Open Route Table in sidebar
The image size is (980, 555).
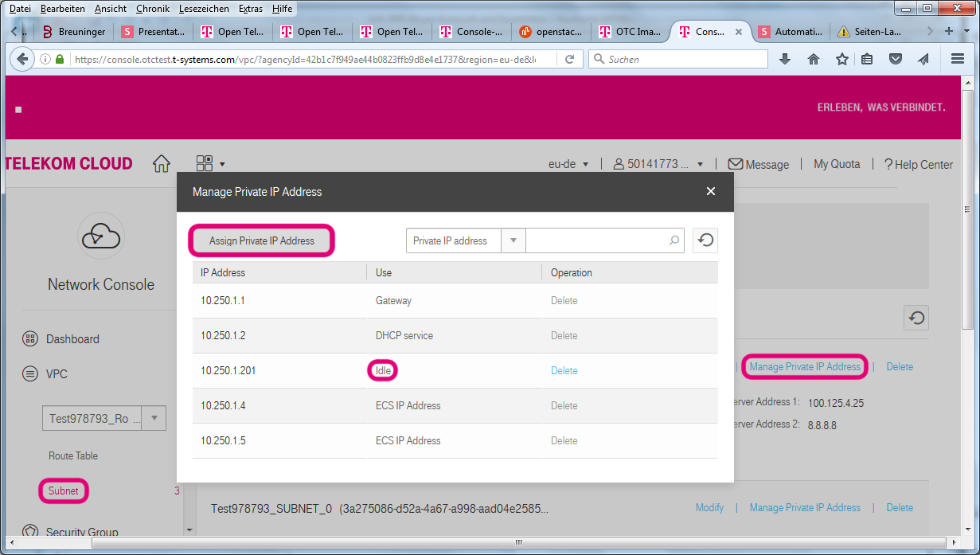(x=73, y=455)
